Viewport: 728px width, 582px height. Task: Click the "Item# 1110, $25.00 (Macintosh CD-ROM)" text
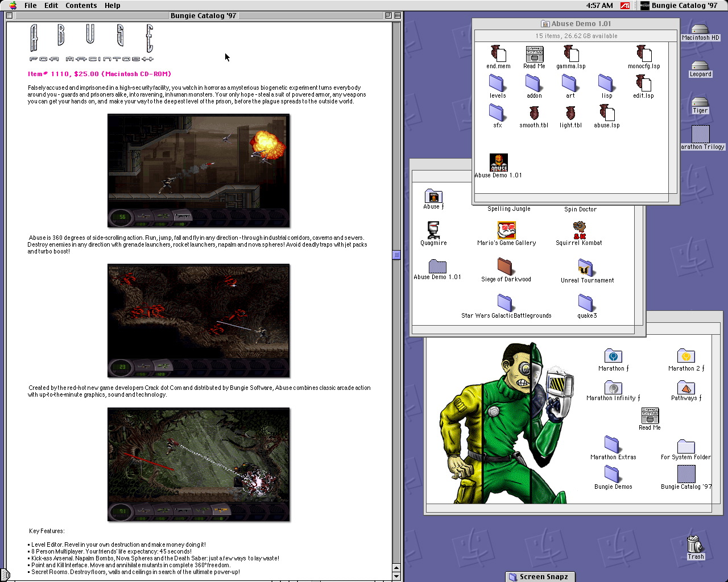click(x=100, y=74)
